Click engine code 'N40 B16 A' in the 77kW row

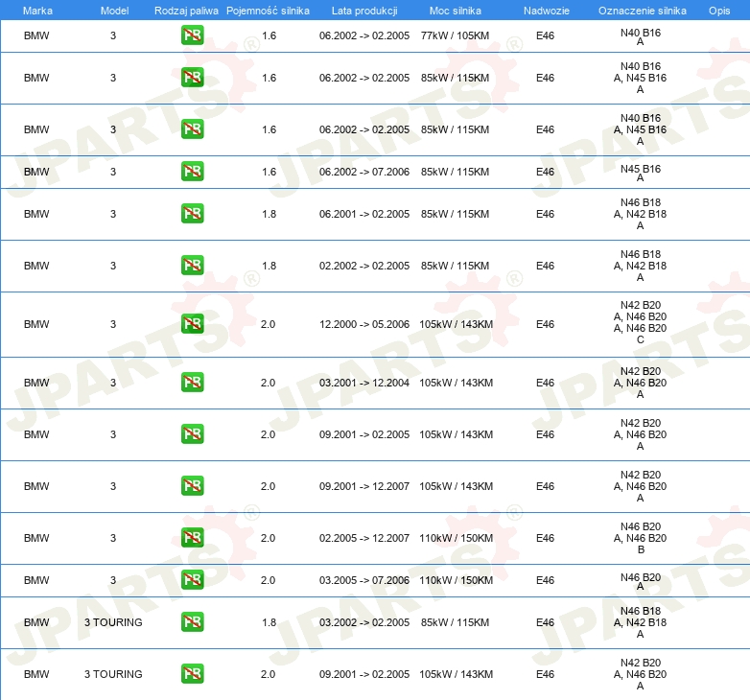coord(641,36)
